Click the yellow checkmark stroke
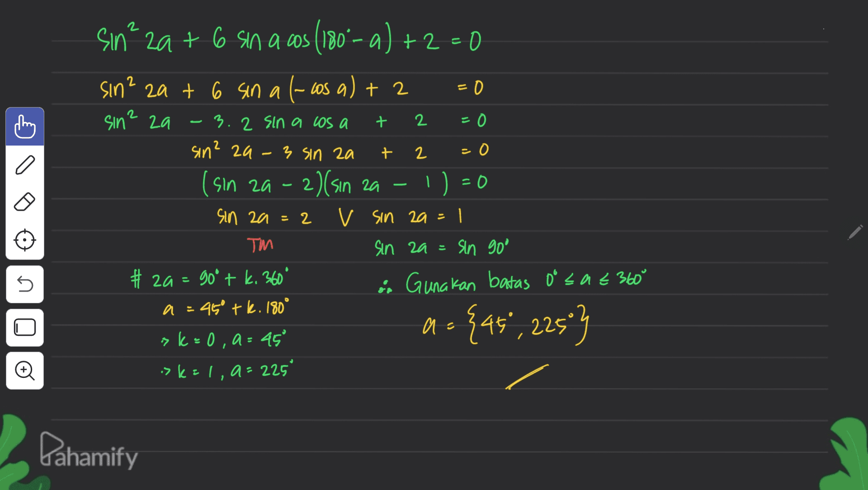 (x=527, y=376)
